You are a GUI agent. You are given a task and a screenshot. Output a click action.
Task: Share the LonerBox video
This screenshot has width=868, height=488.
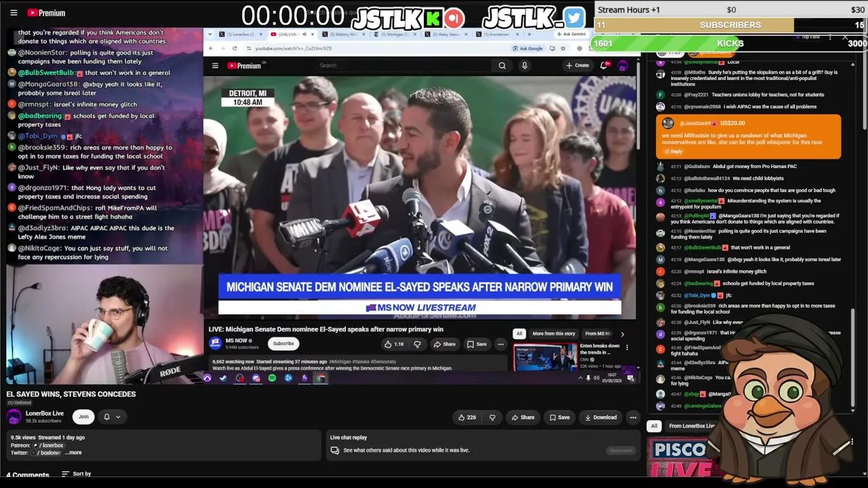coord(523,418)
